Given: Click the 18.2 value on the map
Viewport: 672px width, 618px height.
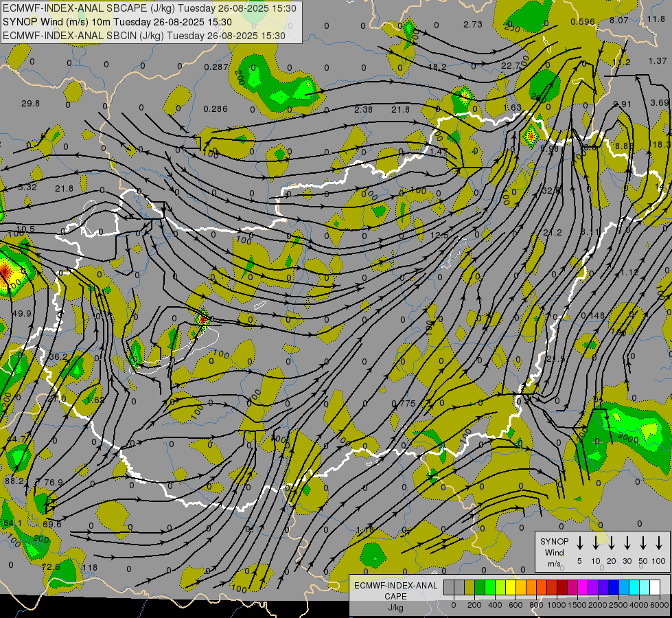Looking at the screenshot, I should [437, 67].
